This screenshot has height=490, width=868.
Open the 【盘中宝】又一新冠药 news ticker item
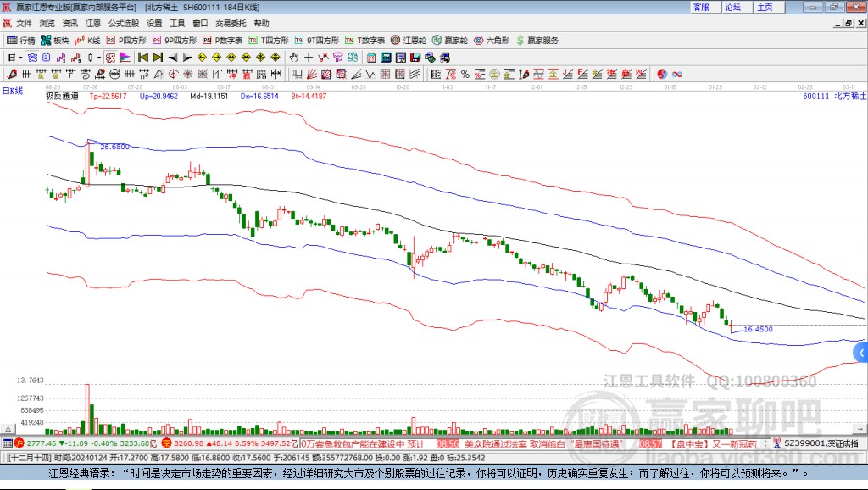coord(713,443)
